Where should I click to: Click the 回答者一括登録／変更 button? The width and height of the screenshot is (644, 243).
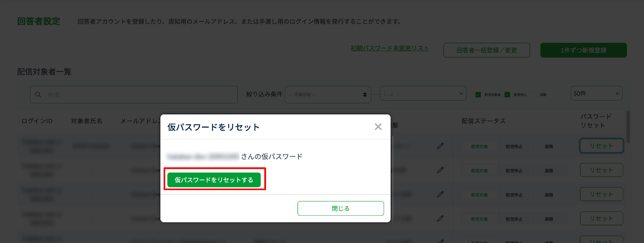click(x=487, y=50)
